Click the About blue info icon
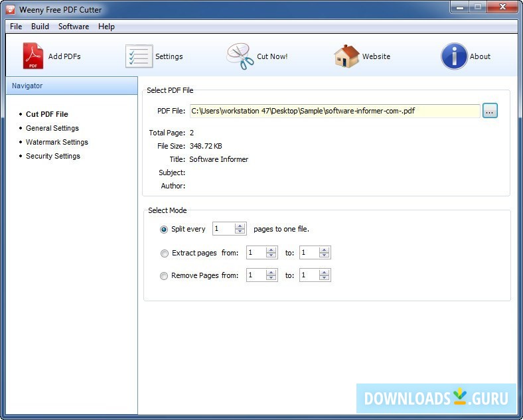Screen dimensions: 523x420 [454, 56]
